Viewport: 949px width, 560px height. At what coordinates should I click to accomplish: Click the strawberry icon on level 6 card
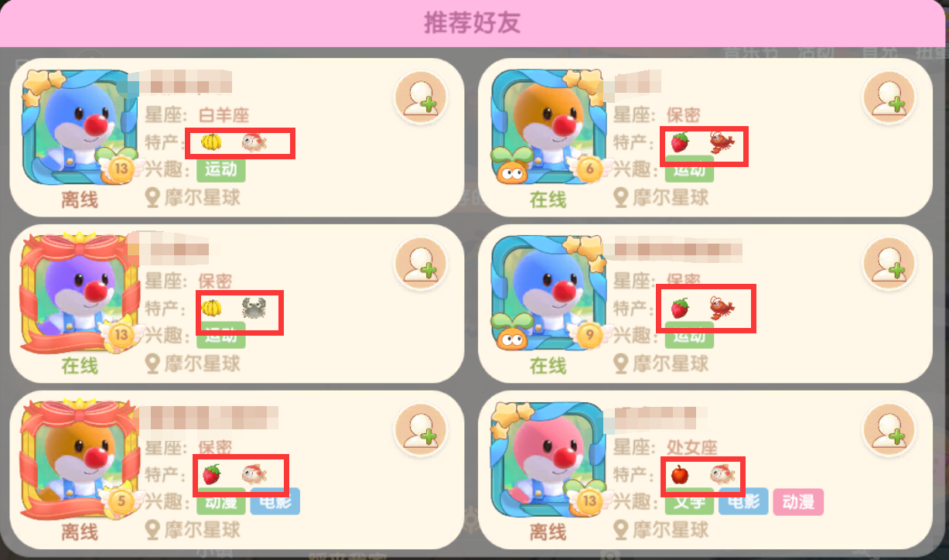[679, 142]
